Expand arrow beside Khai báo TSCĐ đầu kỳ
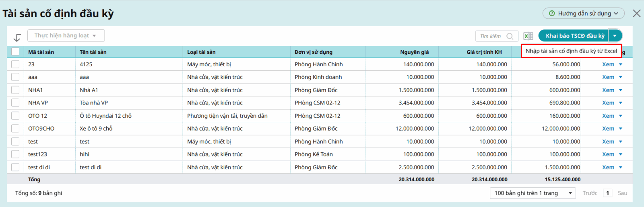This screenshot has height=207, width=644. coord(615,36)
